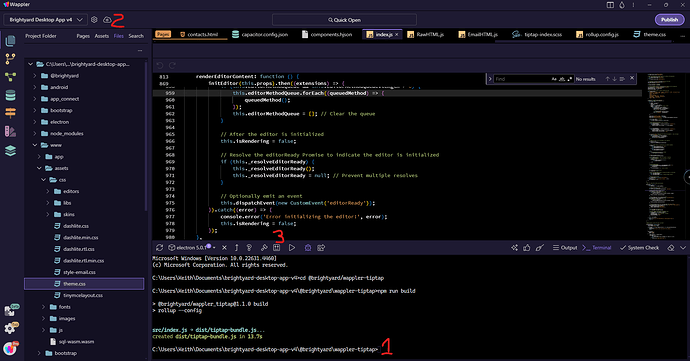The image size is (690, 361).
Task: Open project settings gear next to project selector
Action: click(94, 20)
